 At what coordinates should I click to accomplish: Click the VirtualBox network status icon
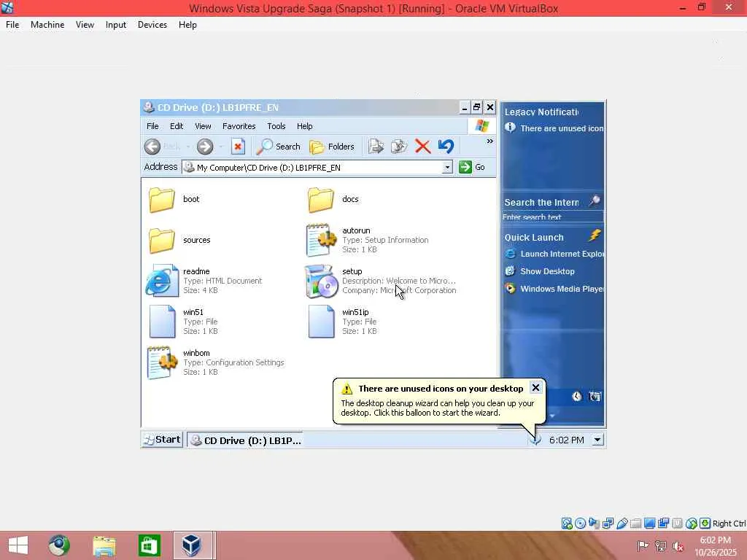point(608,524)
